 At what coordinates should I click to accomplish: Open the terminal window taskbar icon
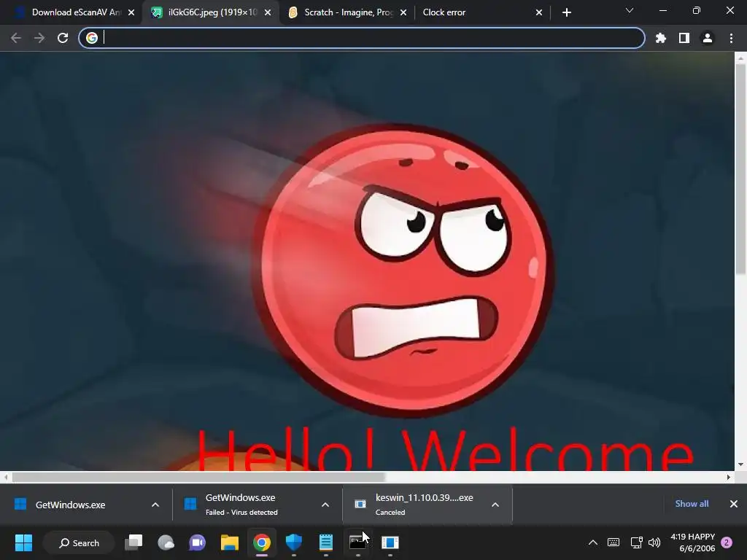coord(357,542)
